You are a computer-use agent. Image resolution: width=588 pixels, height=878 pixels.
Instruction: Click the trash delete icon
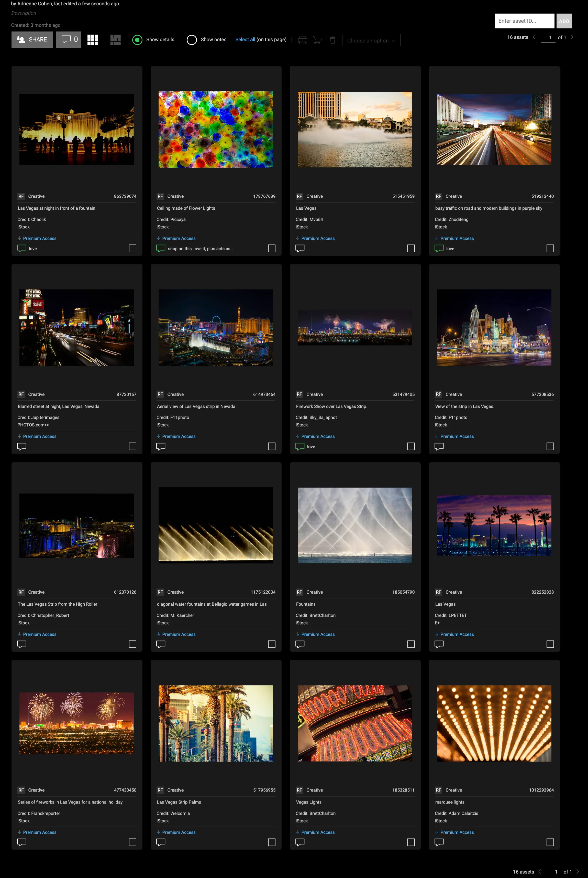pos(333,40)
